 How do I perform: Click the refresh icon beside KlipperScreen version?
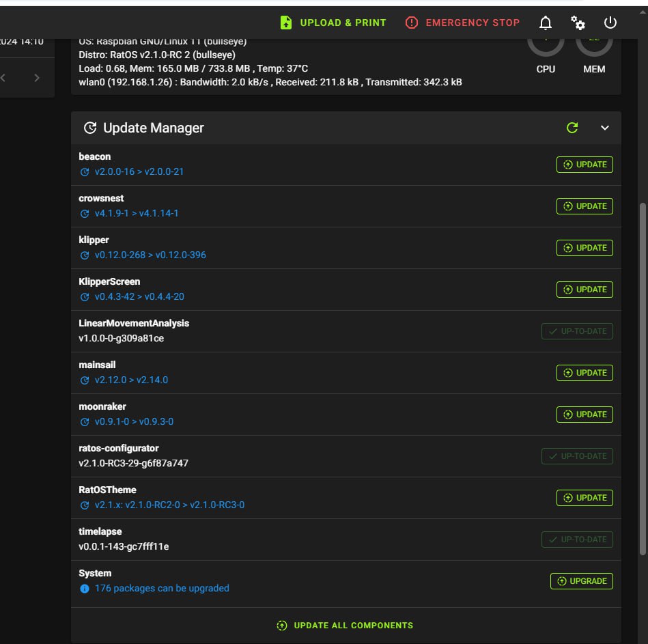pyautogui.click(x=85, y=297)
